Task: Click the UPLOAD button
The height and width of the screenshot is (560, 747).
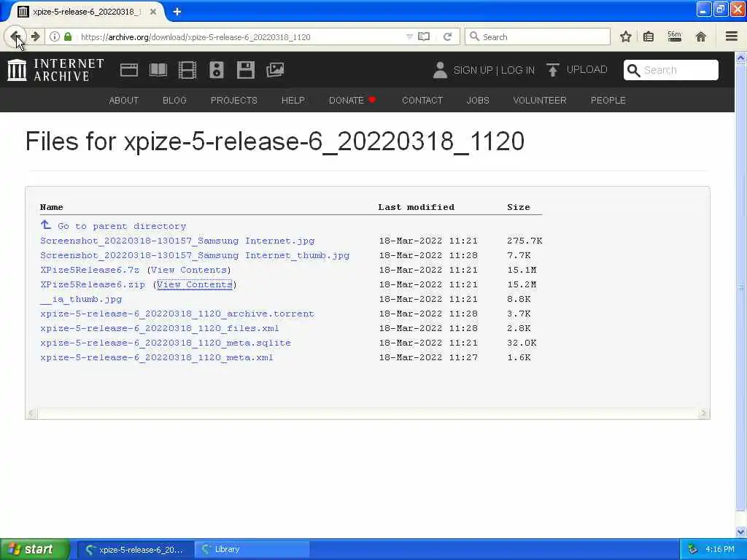Action: click(577, 69)
